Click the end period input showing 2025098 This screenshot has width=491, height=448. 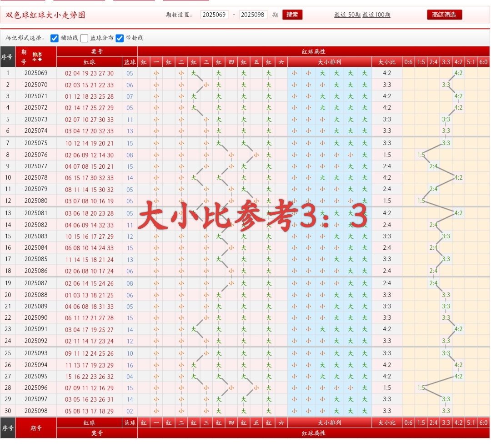pos(253,14)
